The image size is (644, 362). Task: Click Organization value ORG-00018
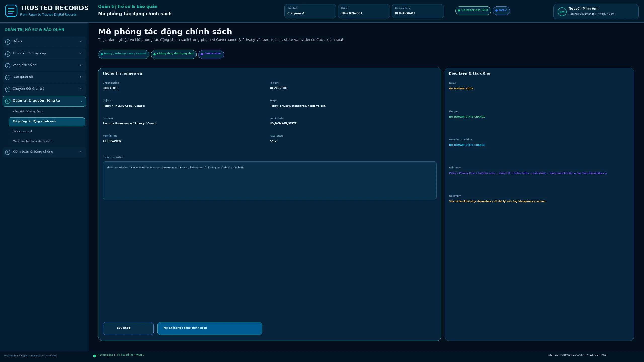pyautogui.click(x=110, y=88)
